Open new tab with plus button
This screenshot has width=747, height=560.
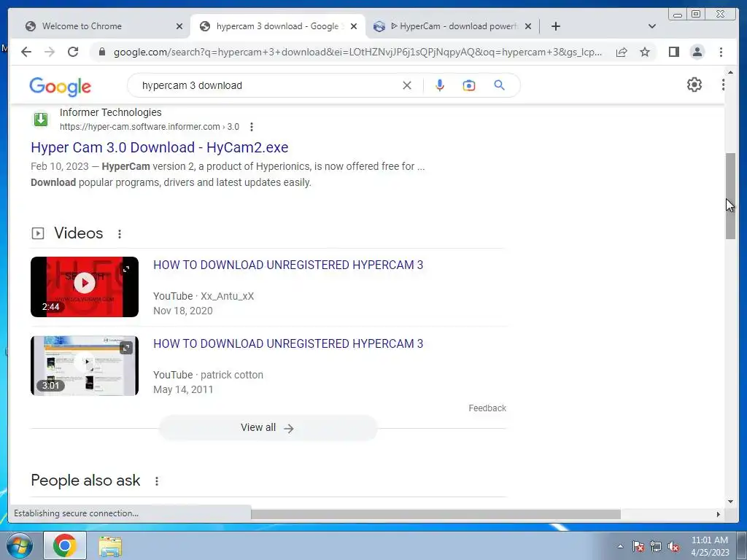pos(555,26)
